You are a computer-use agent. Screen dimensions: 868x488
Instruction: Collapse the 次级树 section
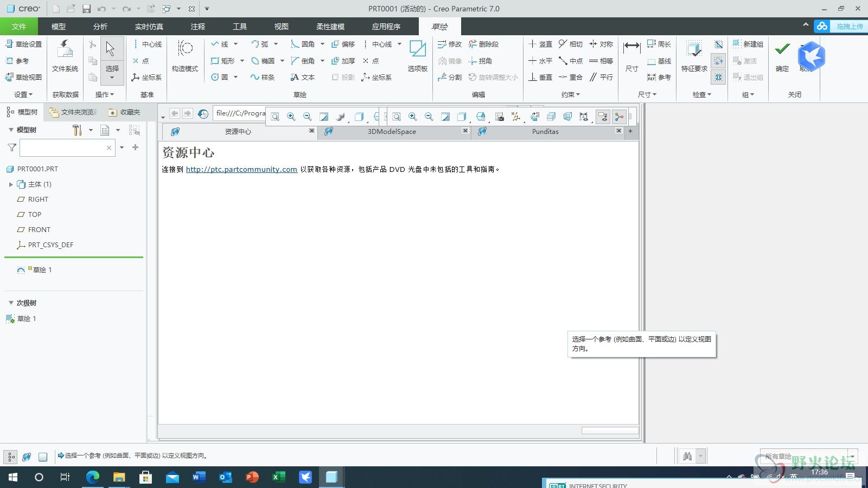point(11,303)
